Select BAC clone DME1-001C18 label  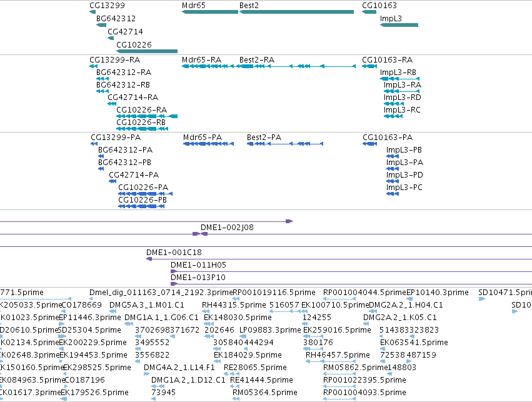[174, 253]
